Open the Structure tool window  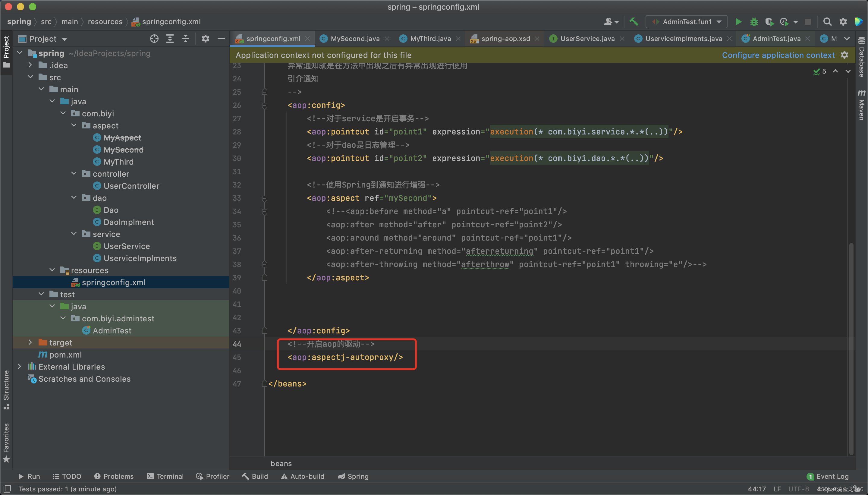pyautogui.click(x=6, y=389)
